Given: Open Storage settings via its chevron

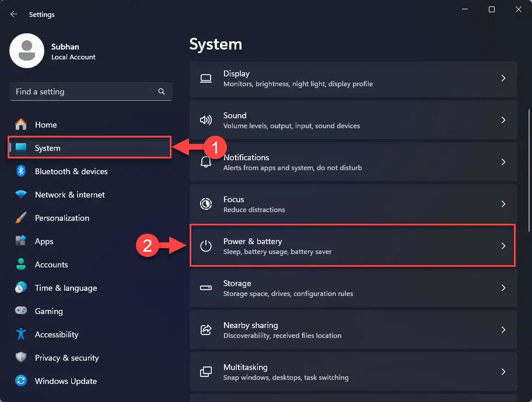Looking at the screenshot, I should 503,288.
